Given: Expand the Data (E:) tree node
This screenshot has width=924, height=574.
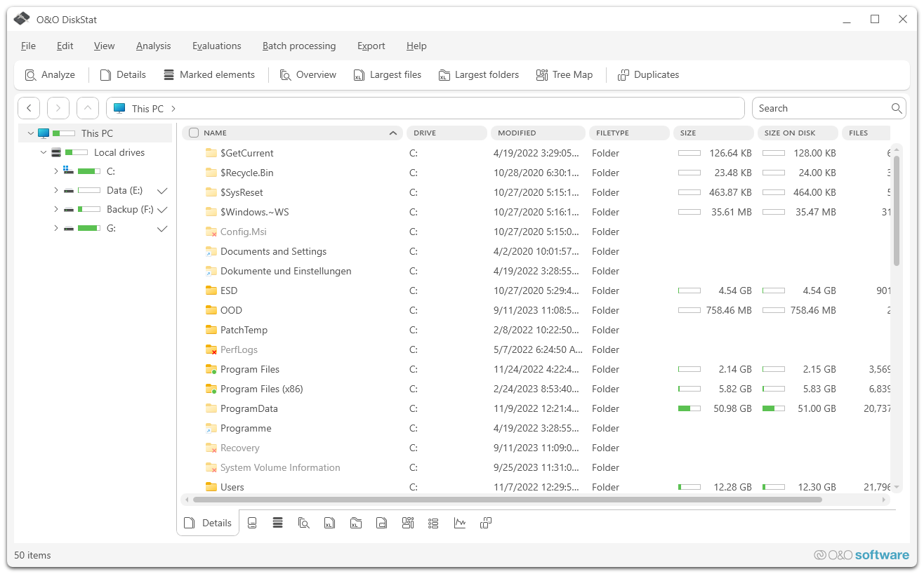Looking at the screenshot, I should 55,190.
